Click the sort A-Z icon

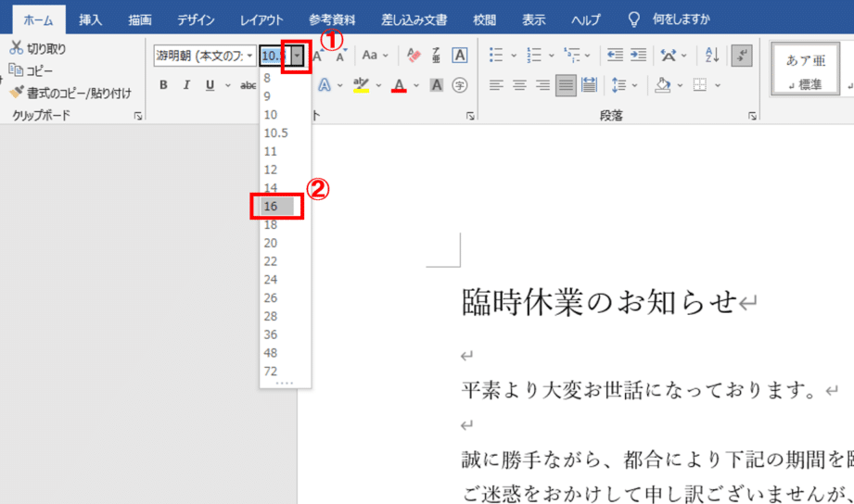click(x=711, y=55)
